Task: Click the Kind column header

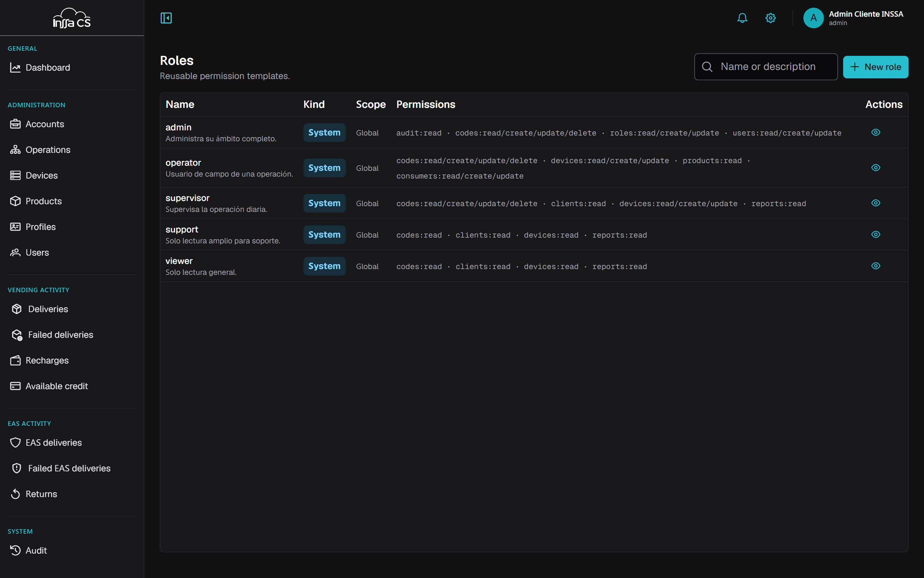Action: pyautogui.click(x=314, y=104)
